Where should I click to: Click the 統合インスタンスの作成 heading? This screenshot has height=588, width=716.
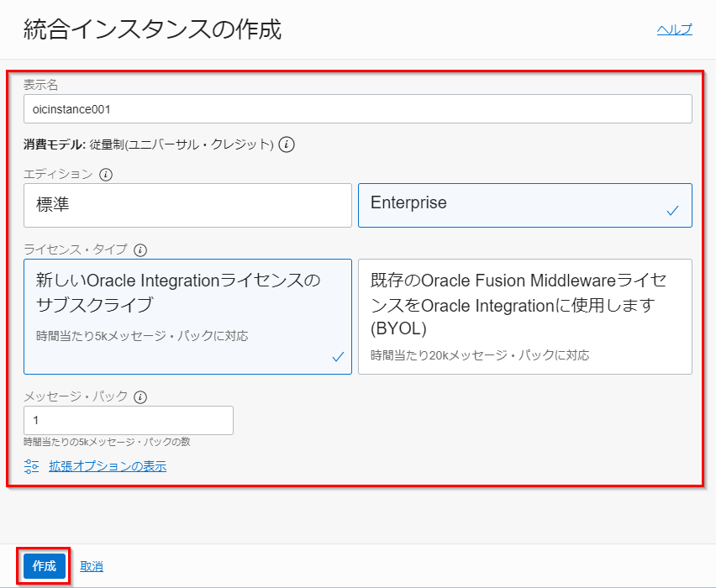(x=150, y=30)
